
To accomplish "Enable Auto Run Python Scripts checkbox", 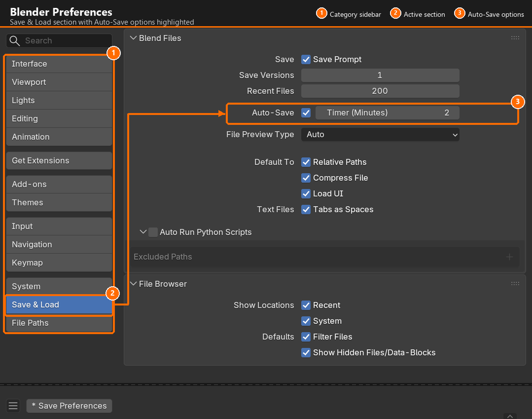I will 153,232.
